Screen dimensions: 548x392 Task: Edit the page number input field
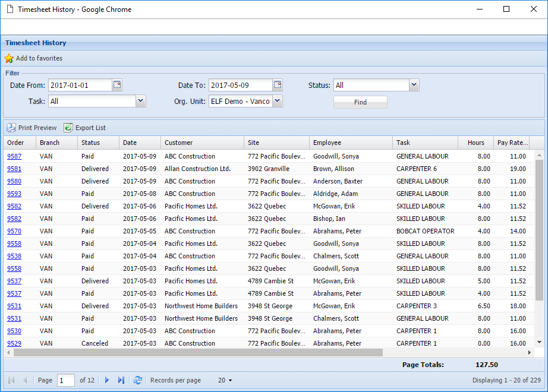65,380
